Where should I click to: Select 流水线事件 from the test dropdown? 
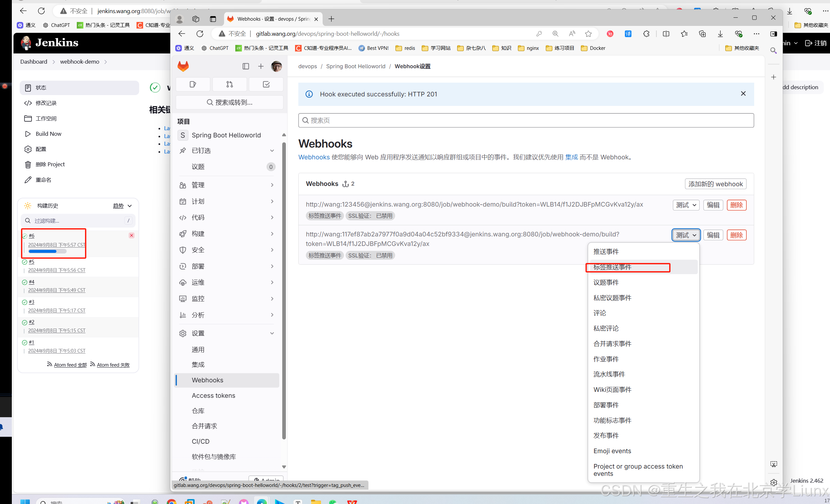click(x=643, y=374)
